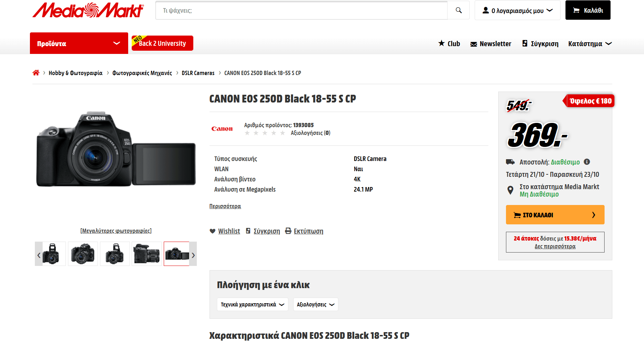
Task: Open Αξιολογήσεις (0) reviews link
Action: coord(311,133)
